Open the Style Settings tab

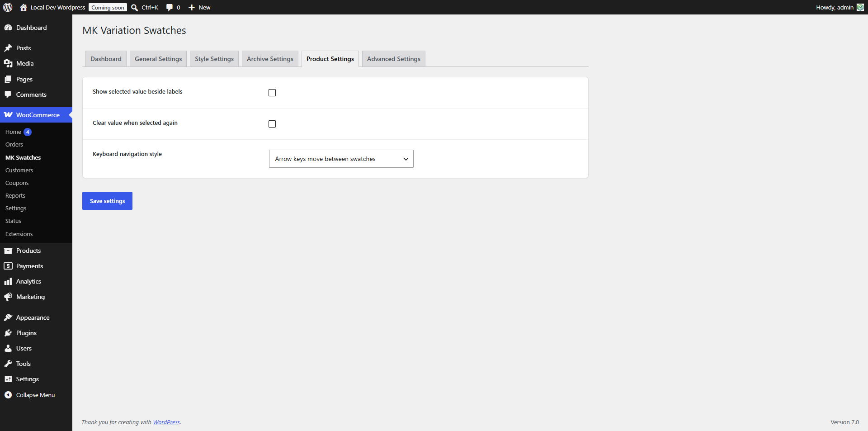pos(214,59)
